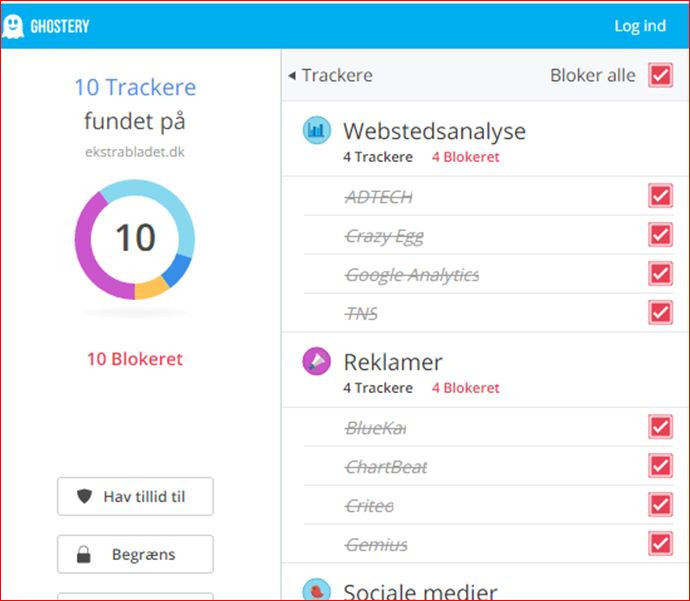The width and height of the screenshot is (690, 601).
Task: Click the Reklamer megaphone category icon
Action: 316,361
